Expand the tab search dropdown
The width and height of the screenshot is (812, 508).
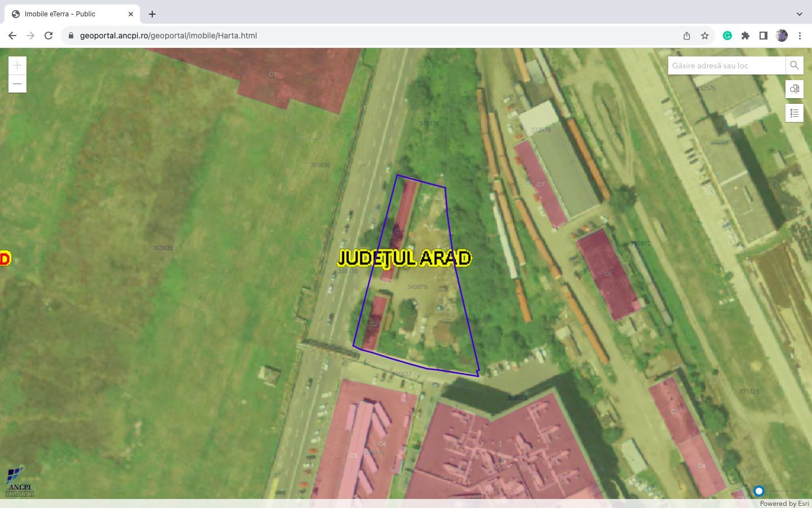(x=799, y=14)
